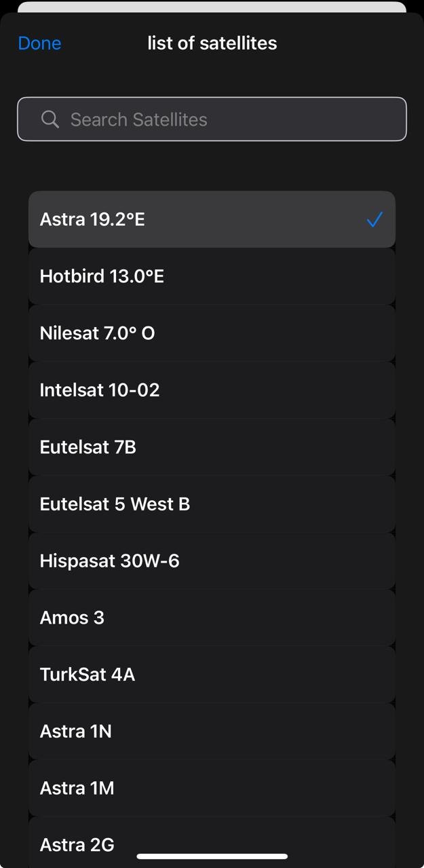Select Astra 19.2°E satellite
The height and width of the screenshot is (868, 424).
[x=92, y=219]
